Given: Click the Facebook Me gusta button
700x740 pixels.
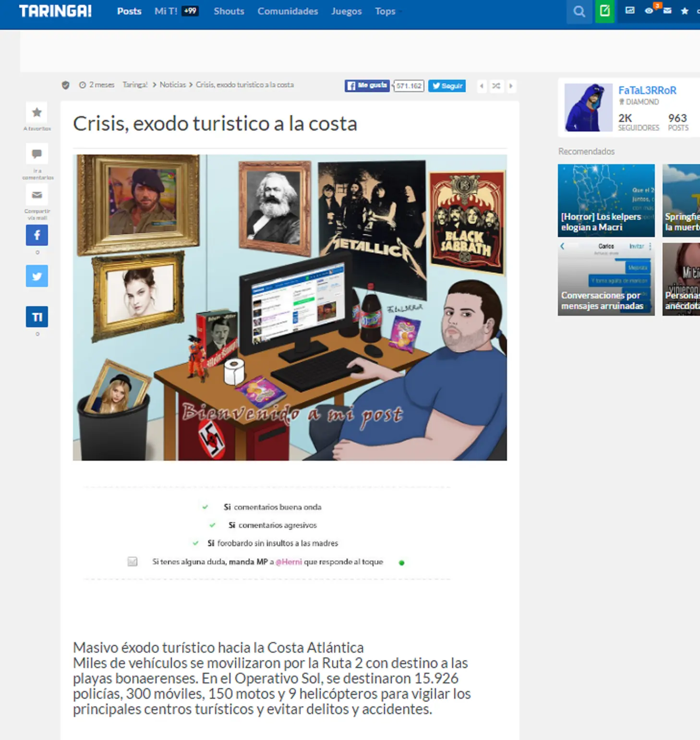Looking at the screenshot, I should [367, 86].
